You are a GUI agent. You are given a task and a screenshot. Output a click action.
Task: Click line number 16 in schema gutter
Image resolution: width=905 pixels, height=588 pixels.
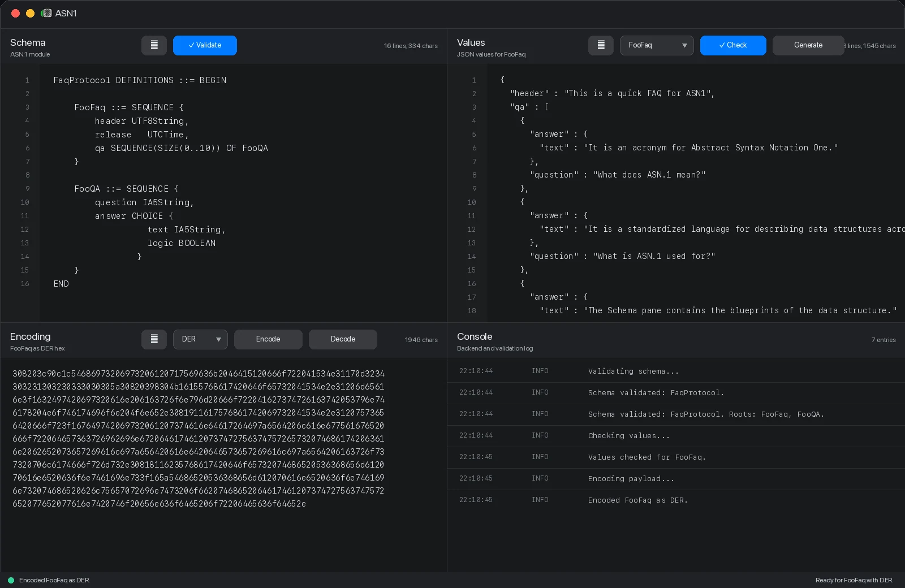(x=25, y=284)
